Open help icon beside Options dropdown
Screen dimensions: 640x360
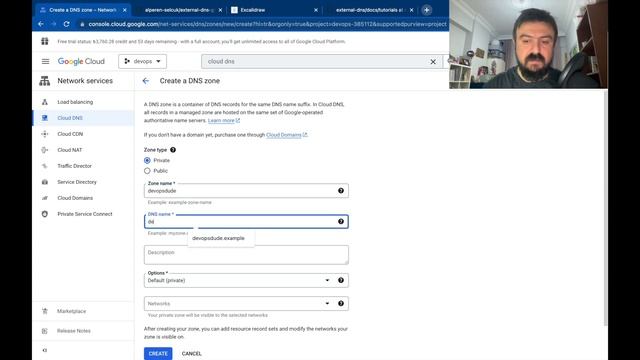341,280
